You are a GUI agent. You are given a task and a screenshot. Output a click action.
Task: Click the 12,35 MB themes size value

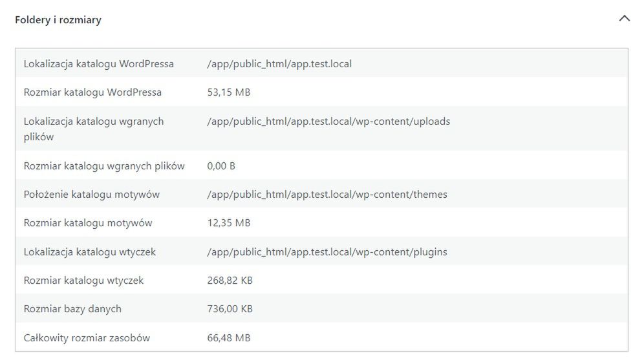tap(229, 223)
